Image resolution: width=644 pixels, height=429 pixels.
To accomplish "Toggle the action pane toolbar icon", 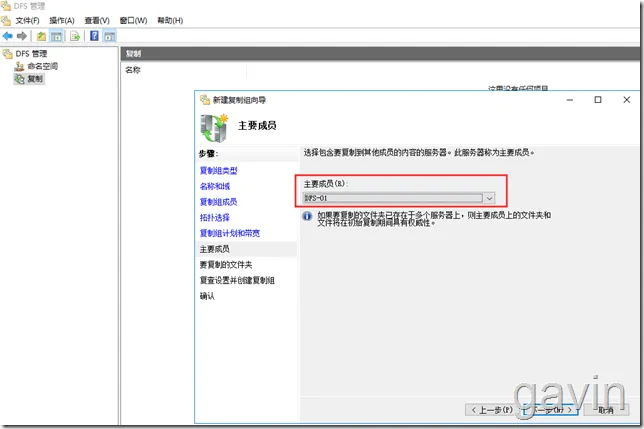I will (x=109, y=36).
